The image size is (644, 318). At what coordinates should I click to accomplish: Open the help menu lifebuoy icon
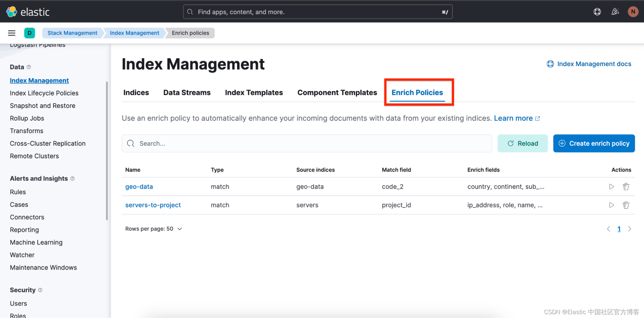(x=597, y=12)
